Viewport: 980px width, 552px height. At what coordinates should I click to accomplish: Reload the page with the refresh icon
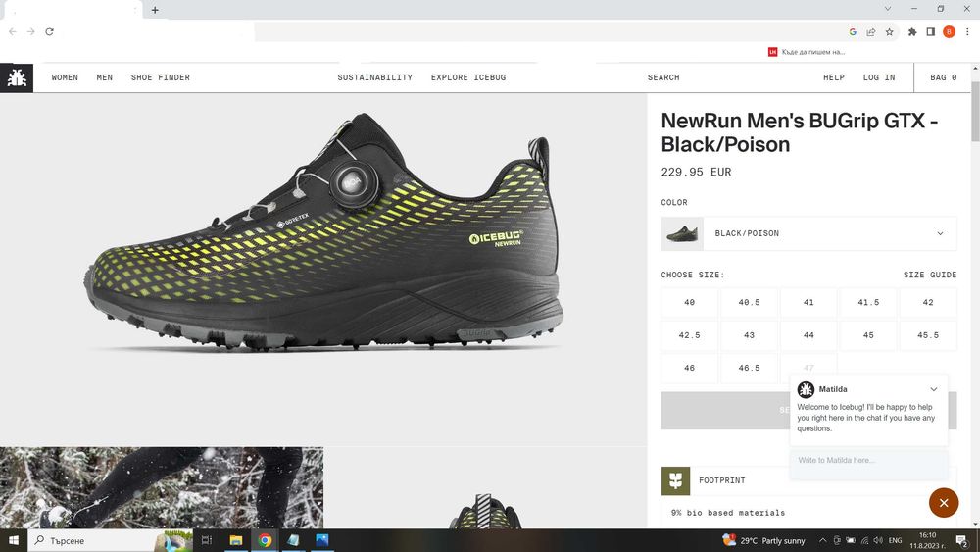(49, 31)
